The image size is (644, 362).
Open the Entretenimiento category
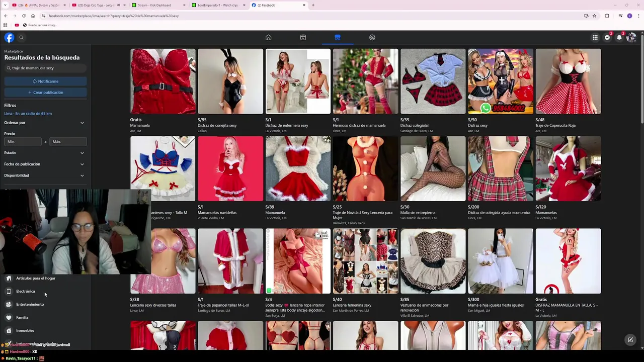(x=45, y=304)
